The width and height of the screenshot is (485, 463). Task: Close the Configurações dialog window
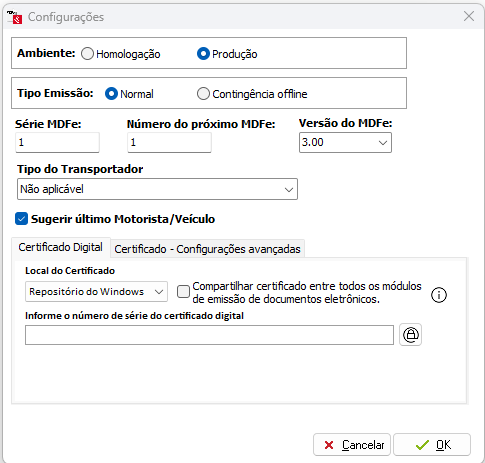tap(469, 16)
